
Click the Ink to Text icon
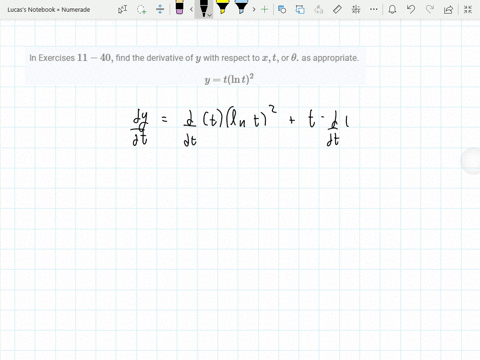tap(319, 9)
